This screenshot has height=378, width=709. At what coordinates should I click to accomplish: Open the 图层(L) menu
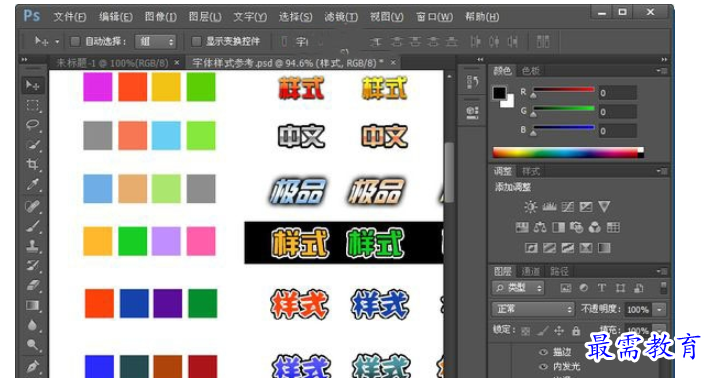(205, 17)
